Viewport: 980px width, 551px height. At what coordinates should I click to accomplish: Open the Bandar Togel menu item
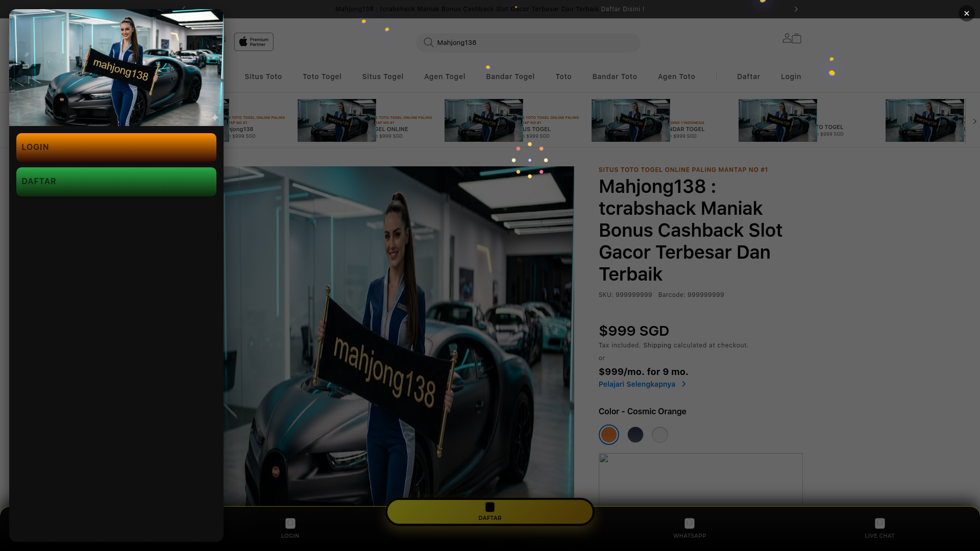[510, 77]
